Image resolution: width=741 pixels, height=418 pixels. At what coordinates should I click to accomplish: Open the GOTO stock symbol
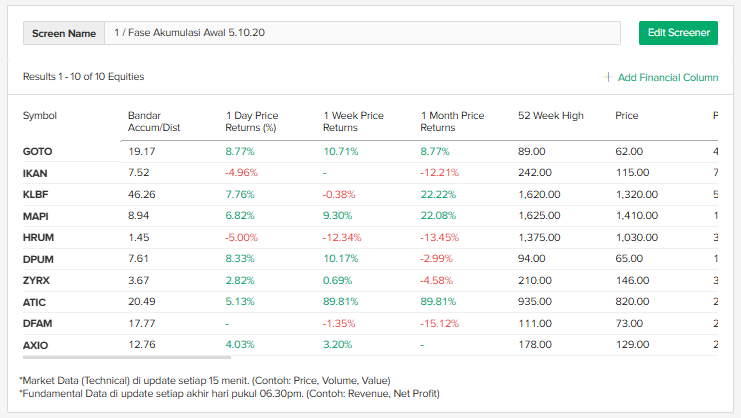pos(38,152)
